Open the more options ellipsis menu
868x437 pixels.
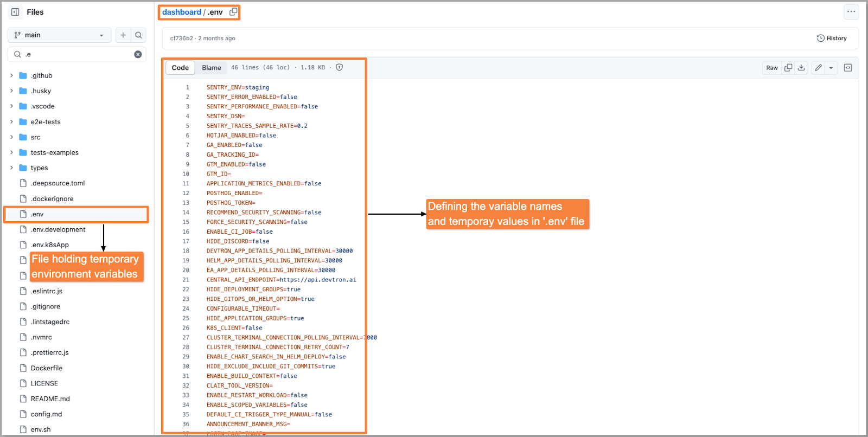pyautogui.click(x=851, y=11)
